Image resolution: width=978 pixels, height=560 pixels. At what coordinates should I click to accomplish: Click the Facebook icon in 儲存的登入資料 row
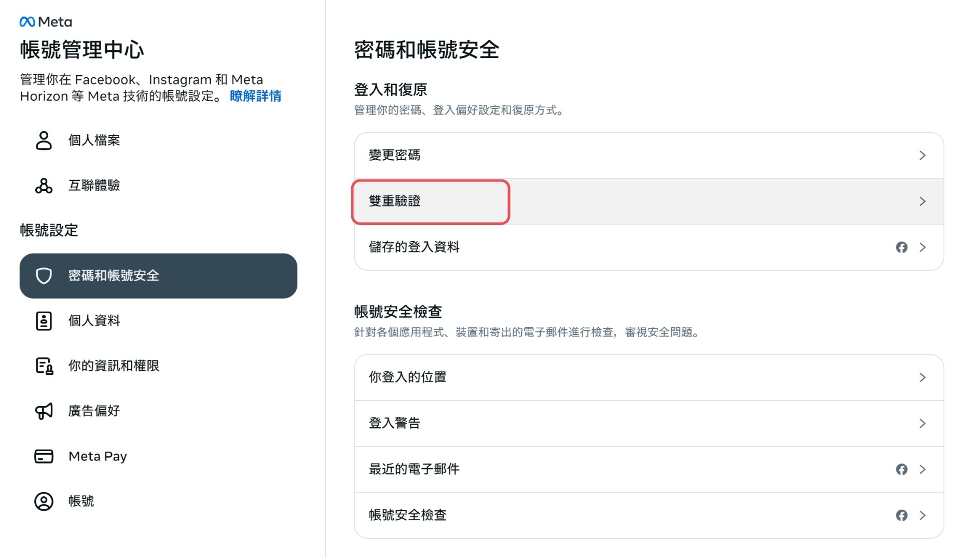tap(902, 247)
